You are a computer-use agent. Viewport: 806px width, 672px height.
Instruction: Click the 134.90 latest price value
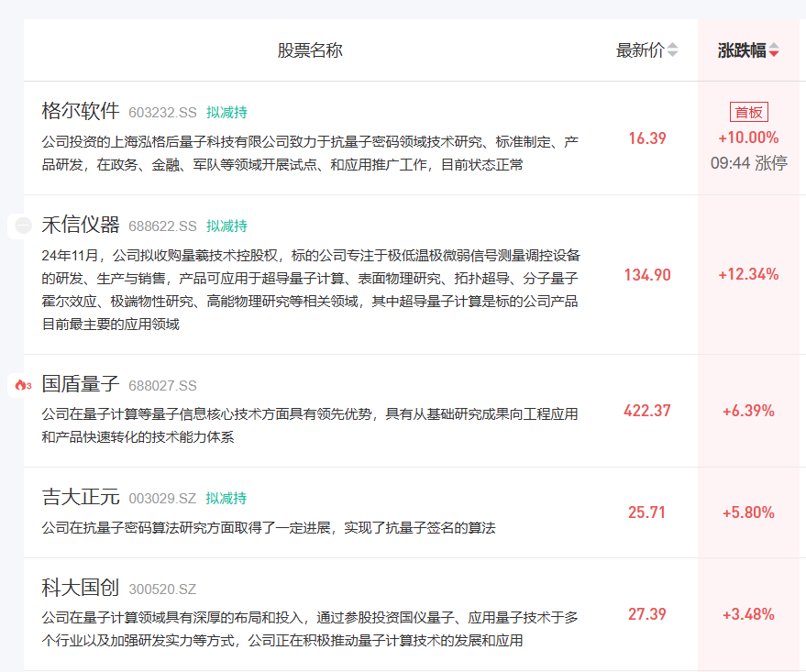[x=647, y=275]
